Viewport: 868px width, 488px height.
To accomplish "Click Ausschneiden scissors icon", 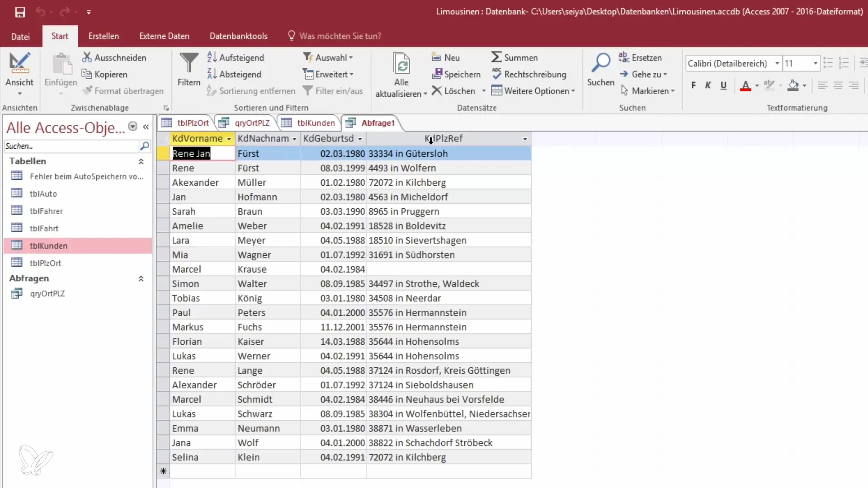I will coord(87,57).
